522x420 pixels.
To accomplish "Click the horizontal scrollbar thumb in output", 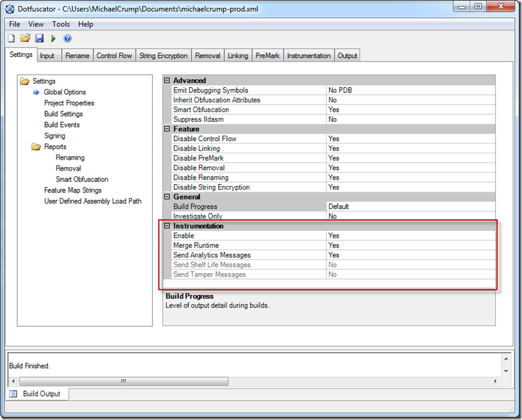I will pyautogui.click(x=124, y=382).
